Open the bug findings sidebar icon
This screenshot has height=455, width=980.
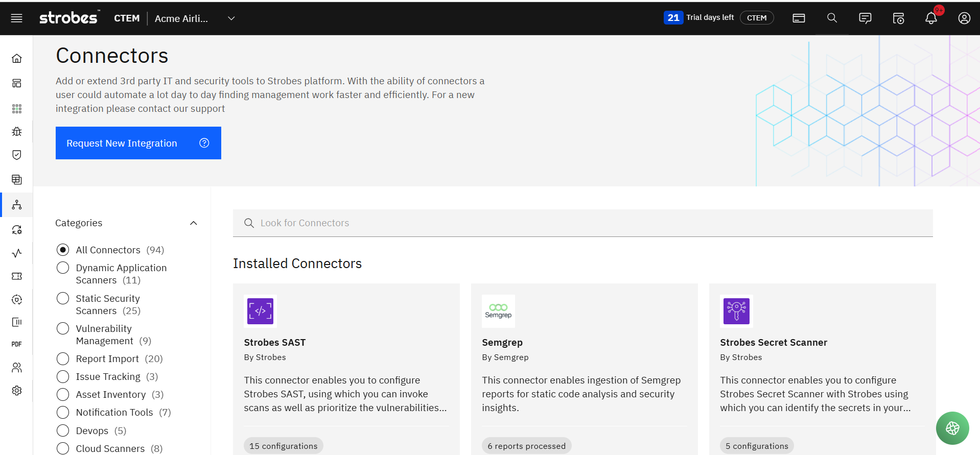(17, 132)
